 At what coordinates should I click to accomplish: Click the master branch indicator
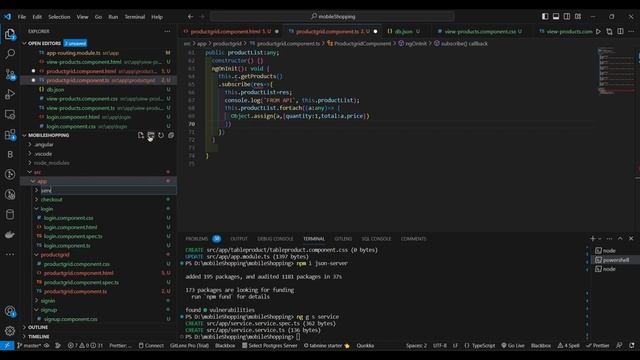coord(29,346)
